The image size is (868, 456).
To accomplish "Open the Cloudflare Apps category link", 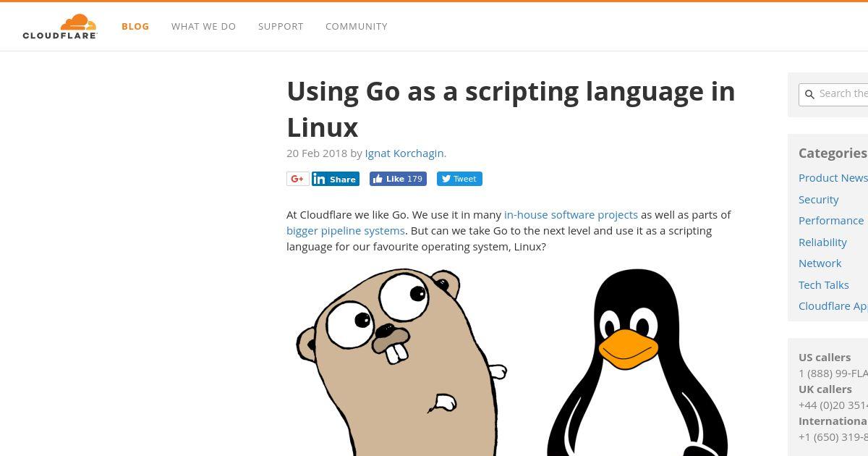I will tap(833, 305).
